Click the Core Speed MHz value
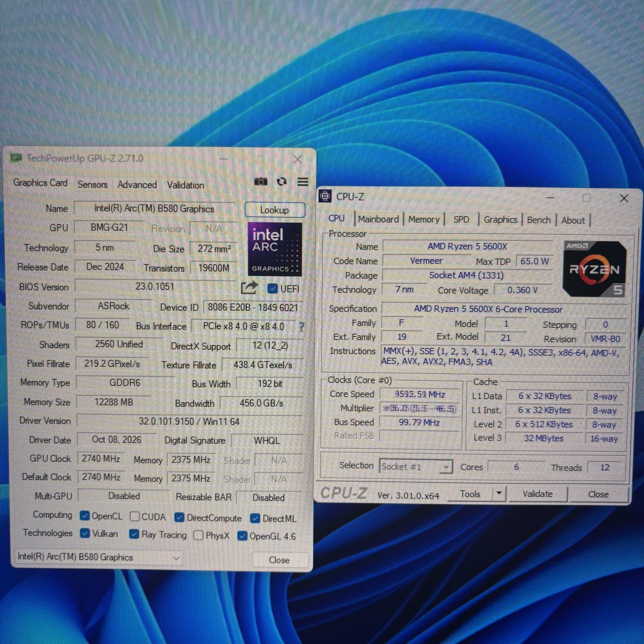Image resolution: width=644 pixels, height=644 pixels. pos(420,394)
